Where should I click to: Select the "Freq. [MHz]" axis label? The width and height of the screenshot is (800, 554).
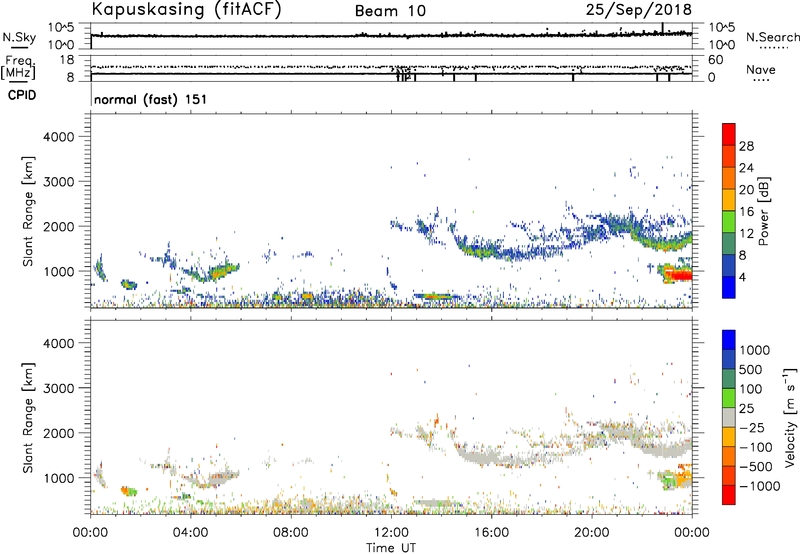(18, 68)
